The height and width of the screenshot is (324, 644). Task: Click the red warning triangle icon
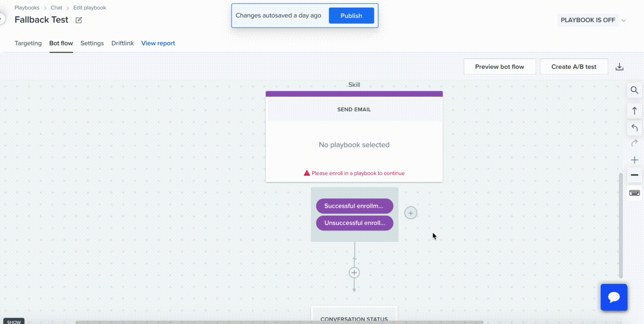307,173
